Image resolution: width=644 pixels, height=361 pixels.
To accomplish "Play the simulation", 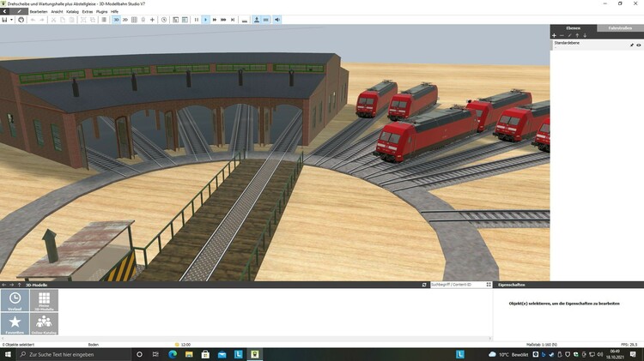I will (206, 20).
